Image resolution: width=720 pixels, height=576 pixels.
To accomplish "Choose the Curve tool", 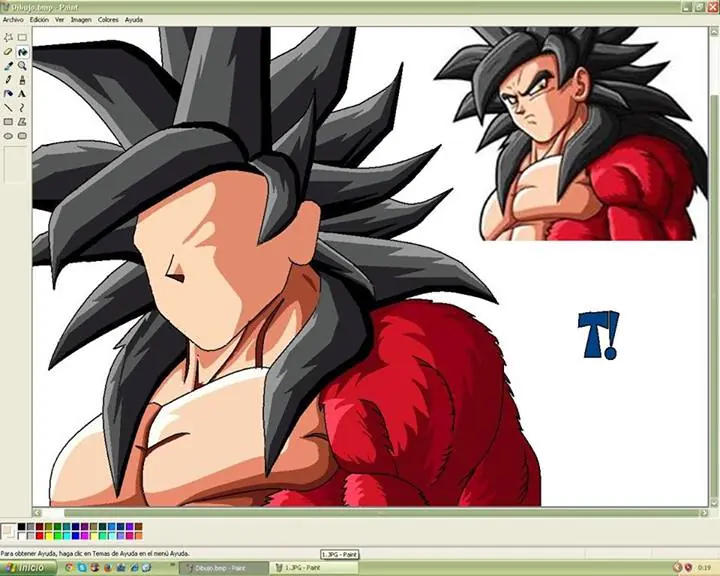I will 22,108.
